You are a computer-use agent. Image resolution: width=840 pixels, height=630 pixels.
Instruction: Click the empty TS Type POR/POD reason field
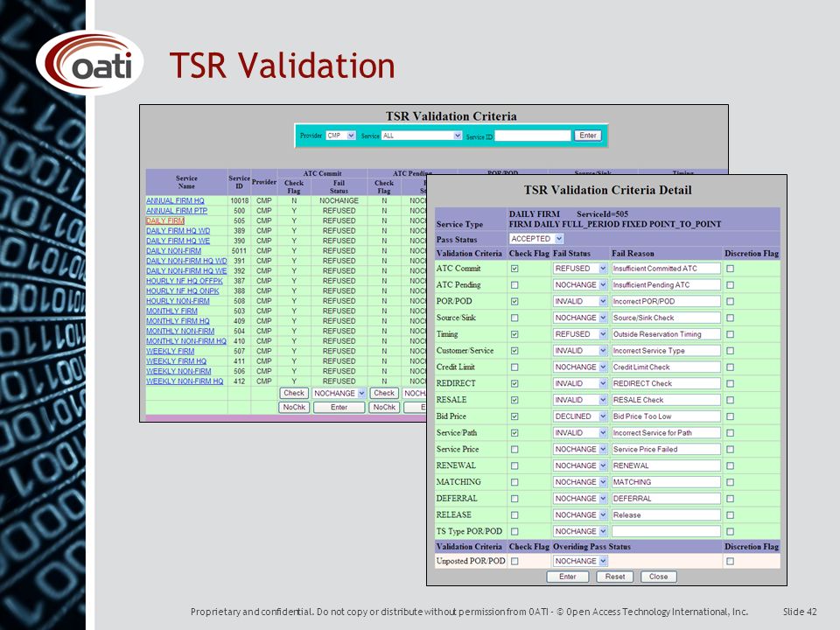(666, 531)
